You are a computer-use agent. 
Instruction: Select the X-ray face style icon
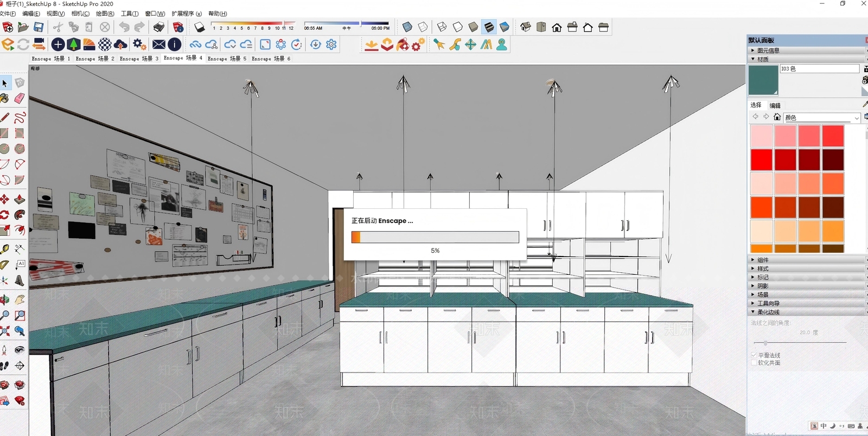pos(407,27)
